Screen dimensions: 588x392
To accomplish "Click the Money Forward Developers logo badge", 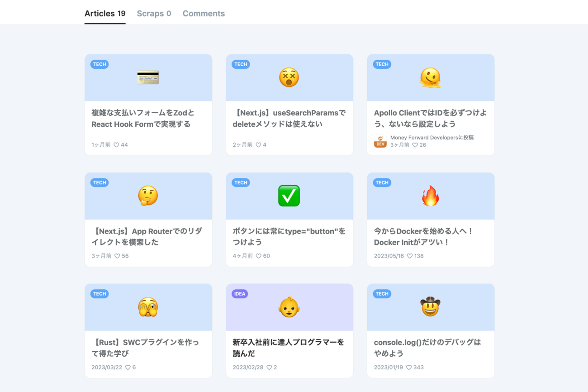I will (380, 141).
